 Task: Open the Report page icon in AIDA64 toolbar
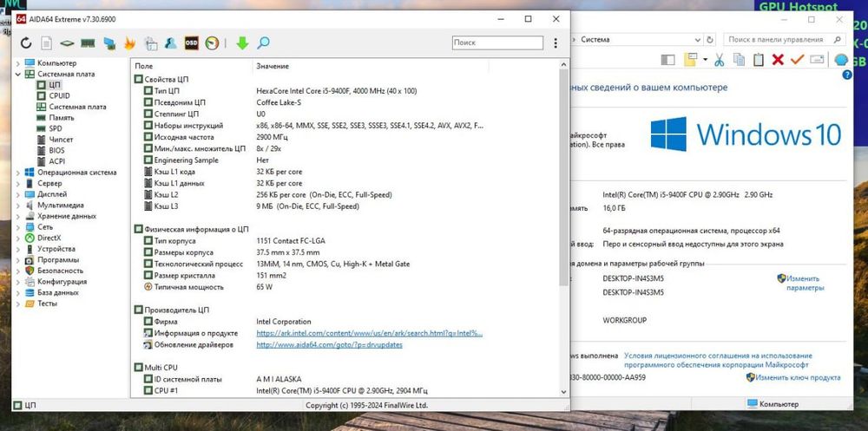tap(47, 43)
